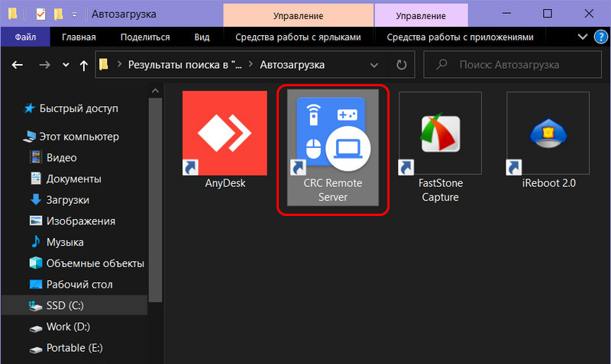Select the Work (D:) drive

click(68, 327)
